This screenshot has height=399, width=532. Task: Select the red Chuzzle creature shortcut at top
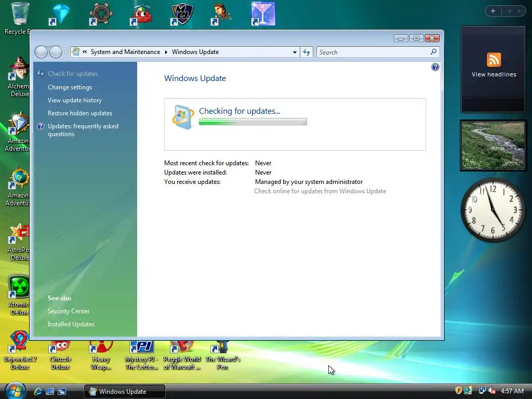[141, 14]
